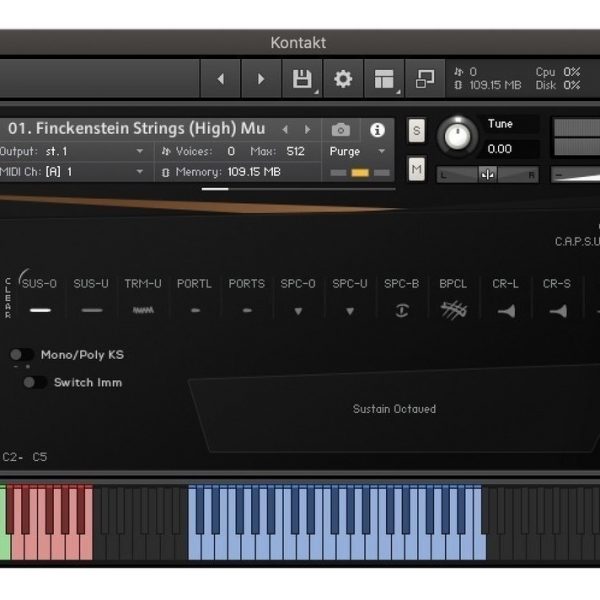Go to next preset with right arrow
The width and height of the screenshot is (600, 600).
[261, 79]
